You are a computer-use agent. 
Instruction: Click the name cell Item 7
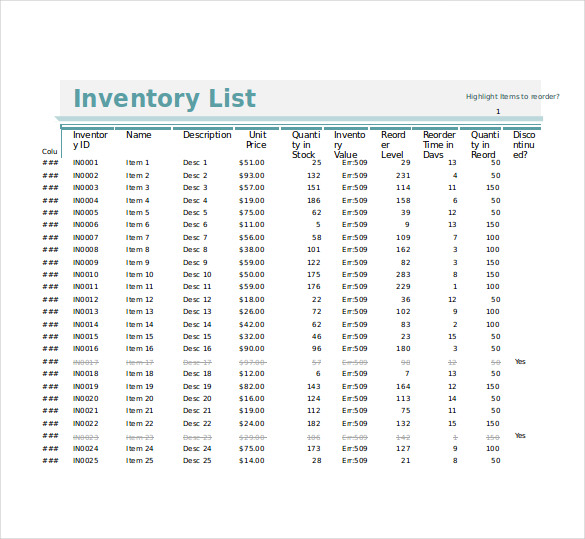137,238
